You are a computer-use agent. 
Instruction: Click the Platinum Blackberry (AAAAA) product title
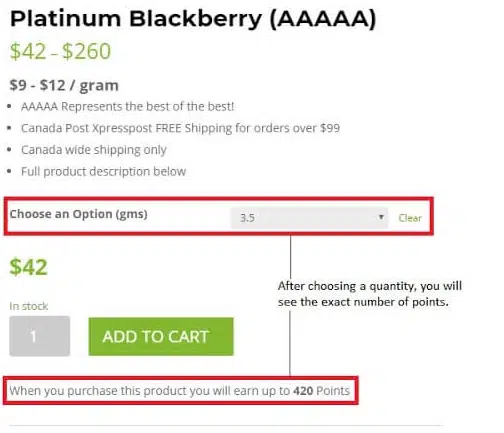(x=193, y=19)
